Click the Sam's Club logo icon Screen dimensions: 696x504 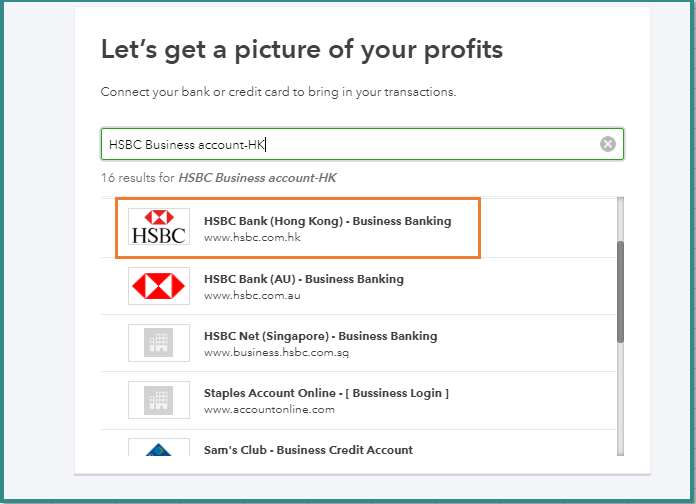(159, 448)
